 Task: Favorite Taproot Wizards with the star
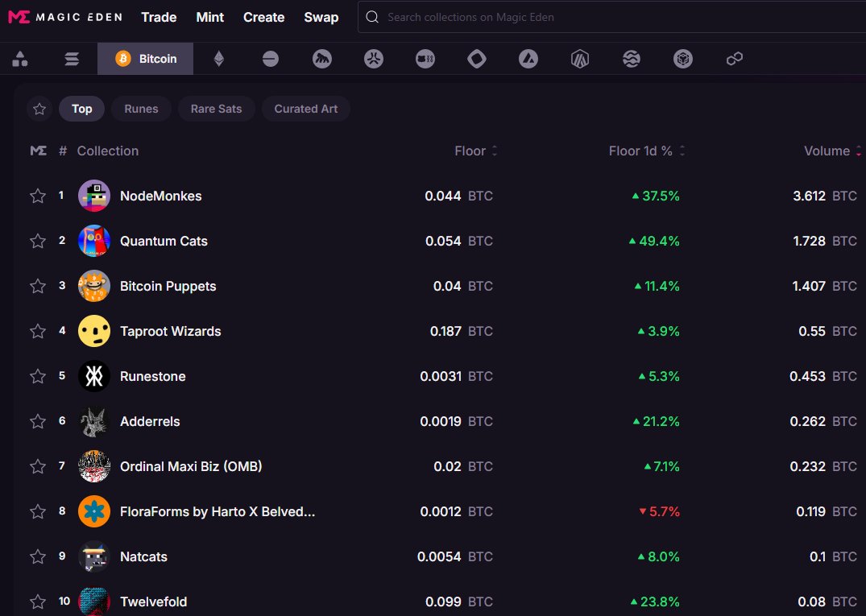pos(38,331)
